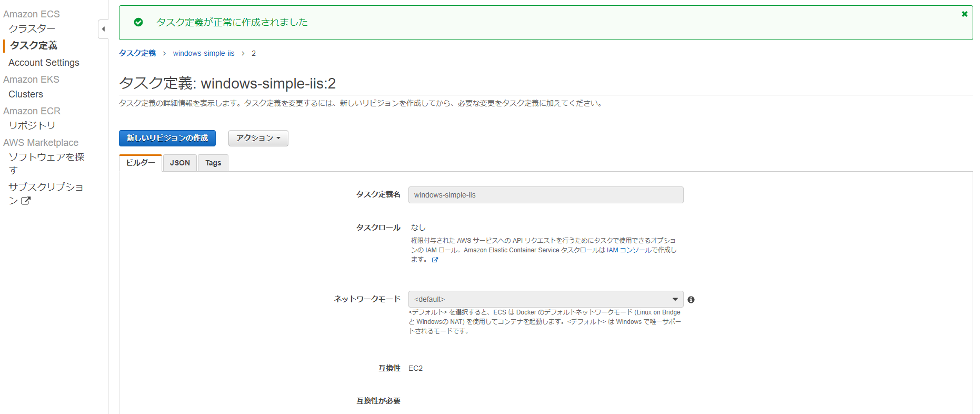Open the IAM コンソール link
Viewport: 980px width, 414px height.
(x=629, y=250)
